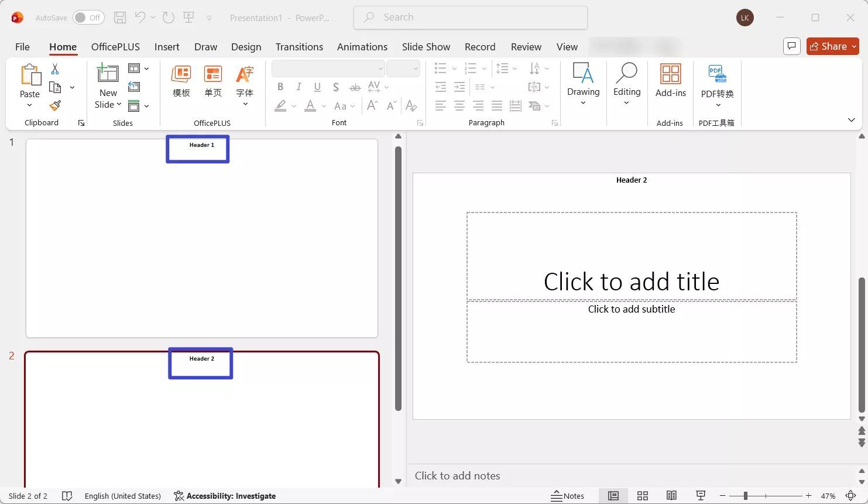Viewport: 868px width, 504px height.
Task: Open the Drawing dropdown
Action: click(583, 101)
